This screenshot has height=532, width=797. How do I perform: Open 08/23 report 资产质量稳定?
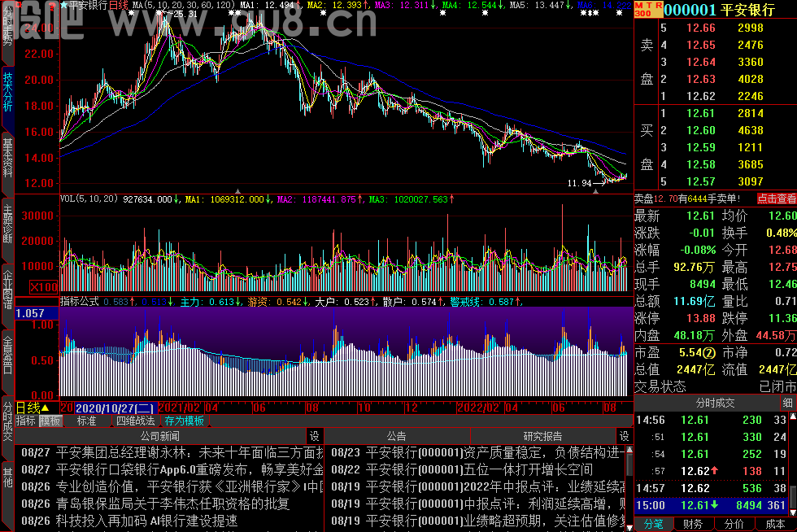coord(478,452)
